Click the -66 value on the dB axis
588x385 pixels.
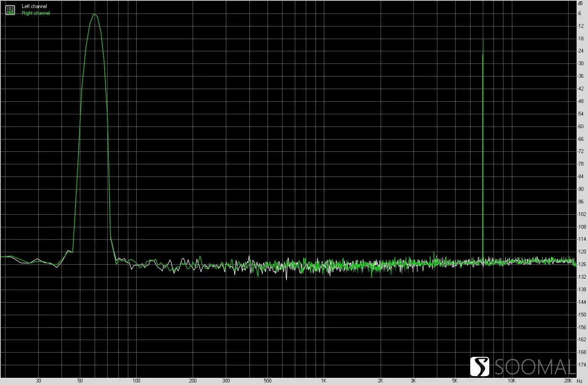[x=580, y=139]
